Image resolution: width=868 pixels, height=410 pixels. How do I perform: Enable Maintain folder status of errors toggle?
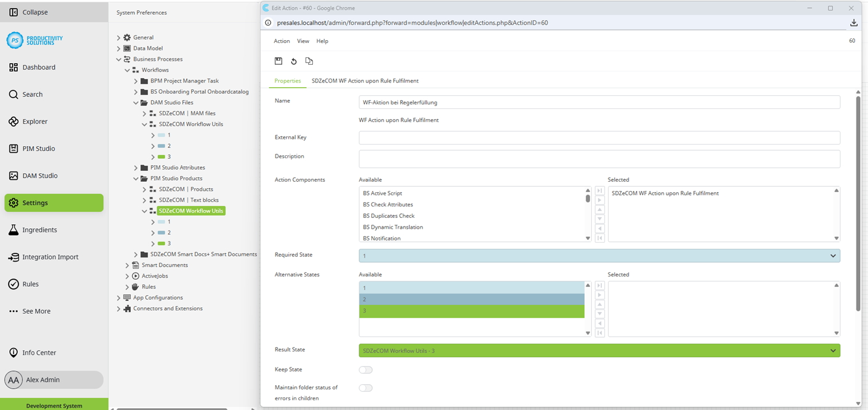[366, 388]
